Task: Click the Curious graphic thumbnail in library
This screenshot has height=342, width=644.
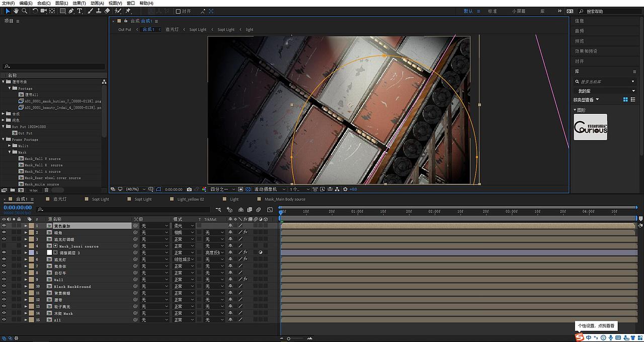Action: pyautogui.click(x=590, y=127)
